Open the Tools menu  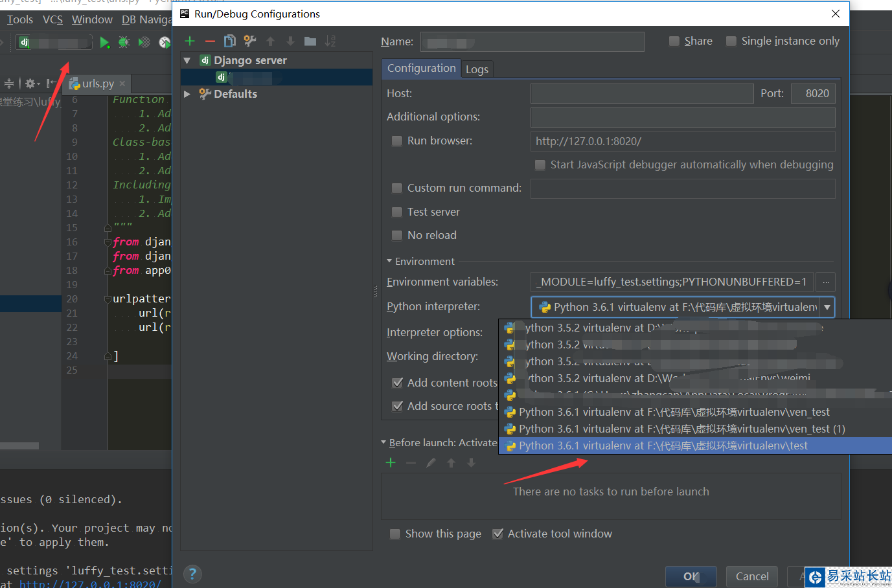(x=20, y=19)
